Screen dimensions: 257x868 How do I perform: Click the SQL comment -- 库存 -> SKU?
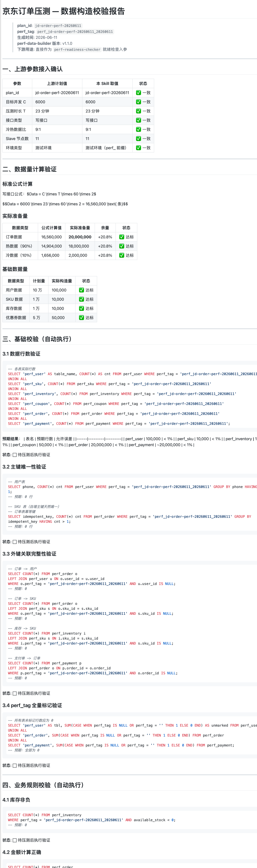coord(22,628)
